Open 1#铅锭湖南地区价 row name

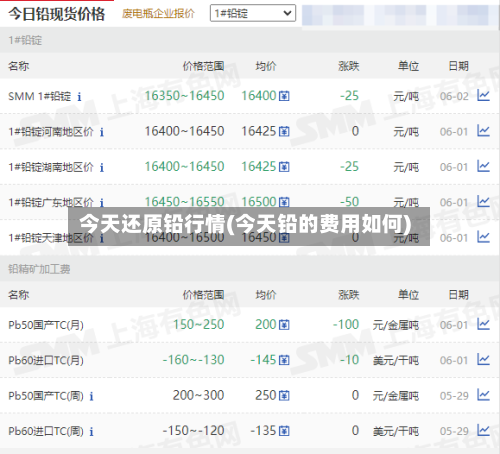point(51,167)
